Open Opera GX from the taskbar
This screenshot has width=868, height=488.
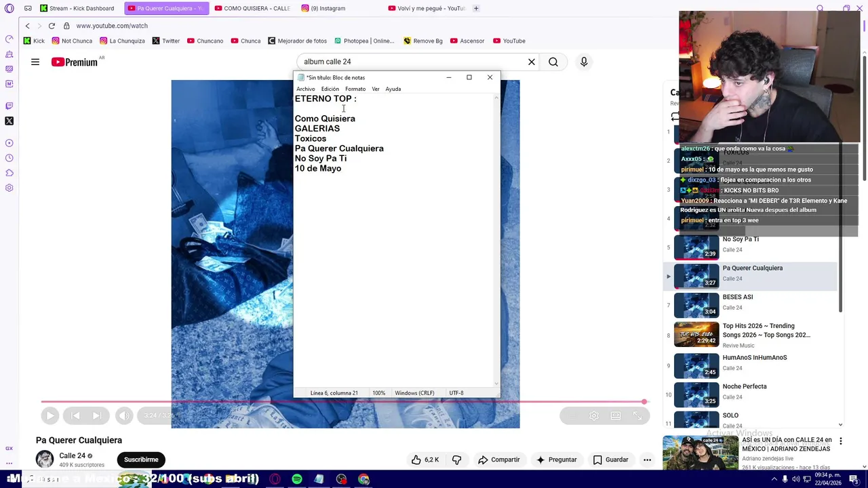tap(275, 479)
